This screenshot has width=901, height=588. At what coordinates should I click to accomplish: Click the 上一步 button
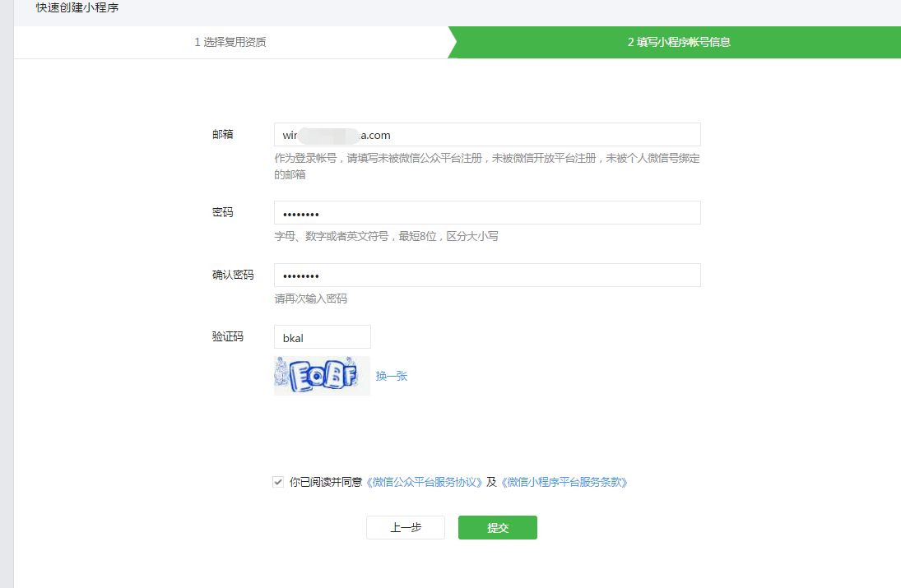(x=406, y=528)
